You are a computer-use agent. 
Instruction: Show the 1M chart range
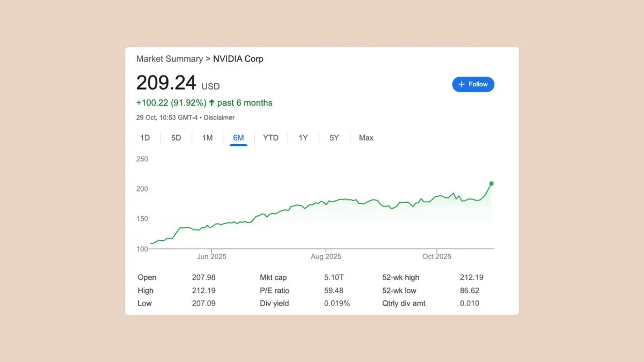(207, 138)
